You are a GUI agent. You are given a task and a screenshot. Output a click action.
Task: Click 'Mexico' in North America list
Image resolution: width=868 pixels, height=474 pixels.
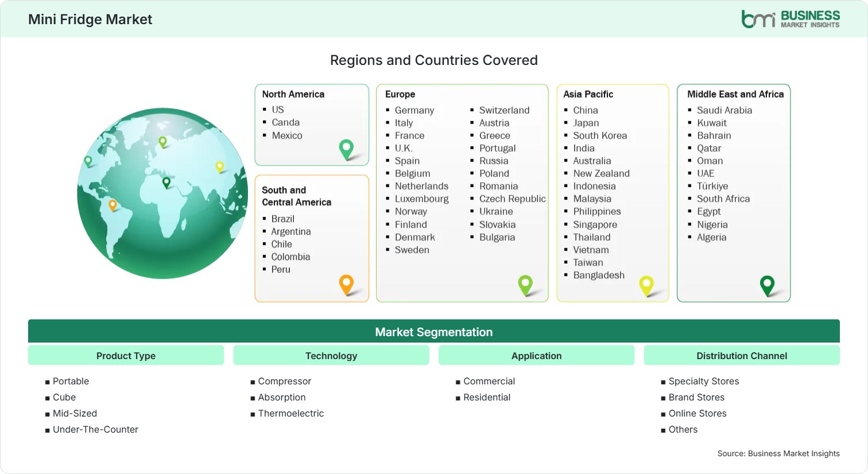click(287, 136)
